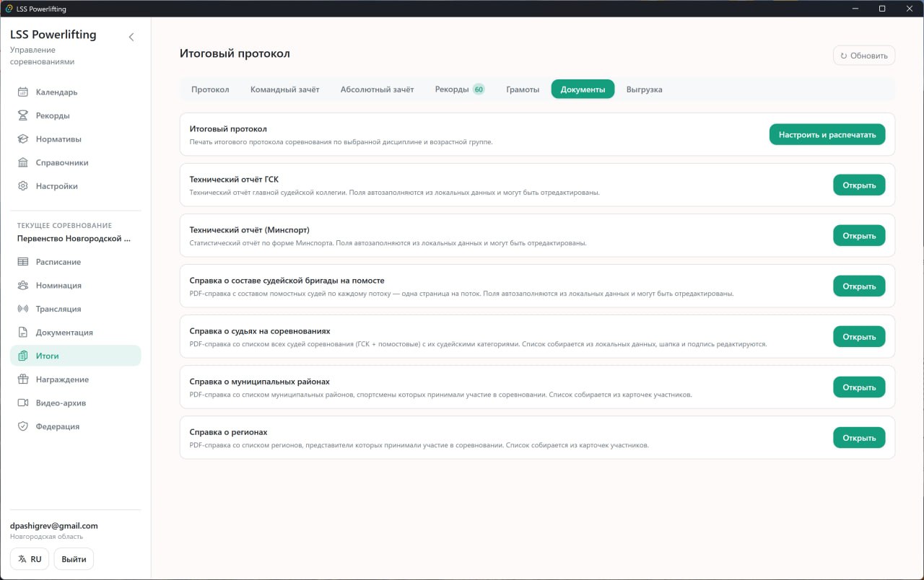Open Справочники via its building icon
This screenshot has width=924, height=580.
[x=22, y=162]
